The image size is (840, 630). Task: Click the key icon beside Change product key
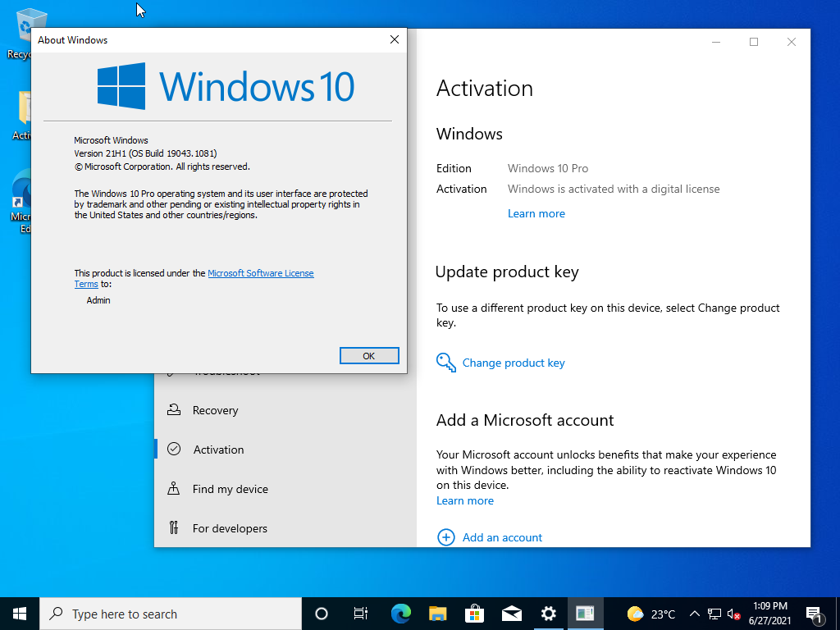click(445, 363)
